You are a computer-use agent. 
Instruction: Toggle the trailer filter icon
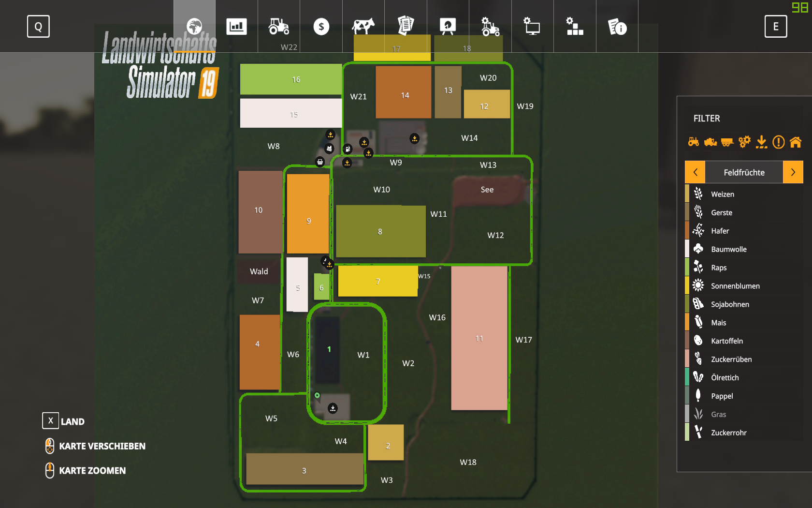(727, 142)
